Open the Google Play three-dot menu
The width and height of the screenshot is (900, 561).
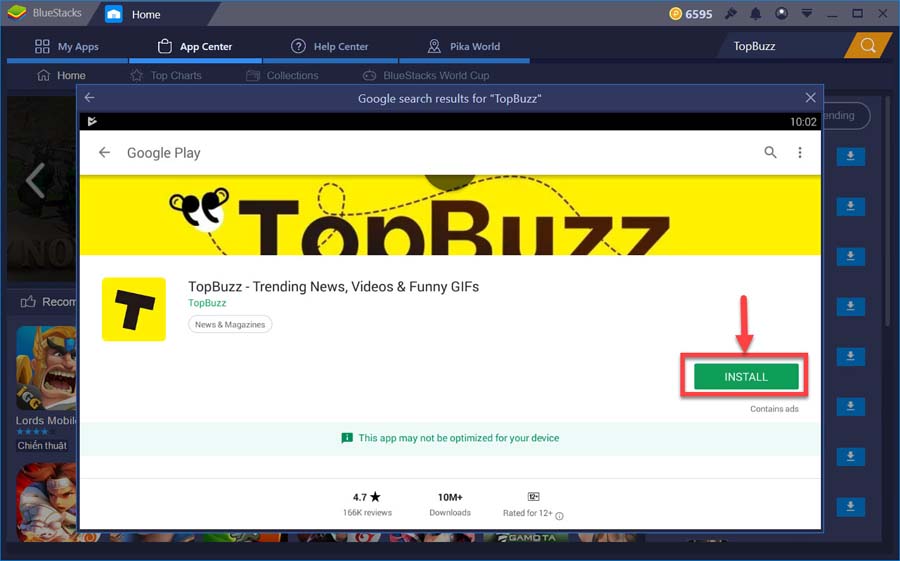click(x=800, y=152)
